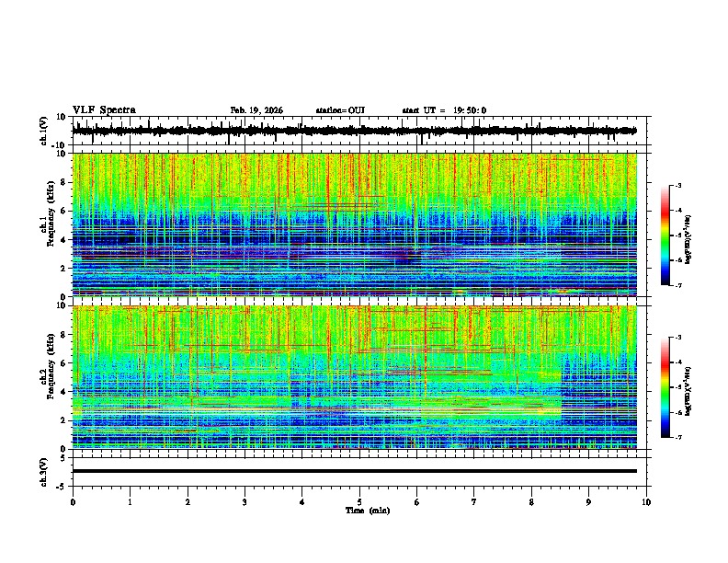The height and width of the screenshot is (563, 728).
Task: Click time axis tick label "5"
Action: pyautogui.click(x=359, y=502)
